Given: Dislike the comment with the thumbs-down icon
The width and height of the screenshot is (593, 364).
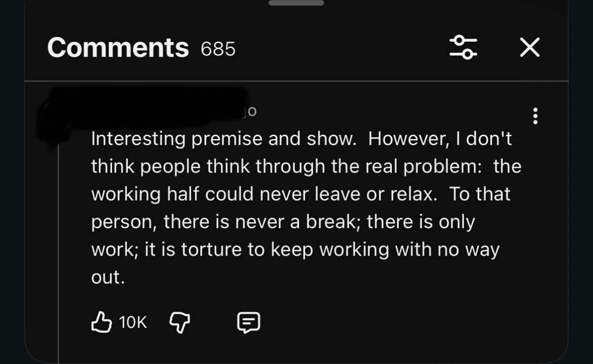Looking at the screenshot, I should pos(179,322).
